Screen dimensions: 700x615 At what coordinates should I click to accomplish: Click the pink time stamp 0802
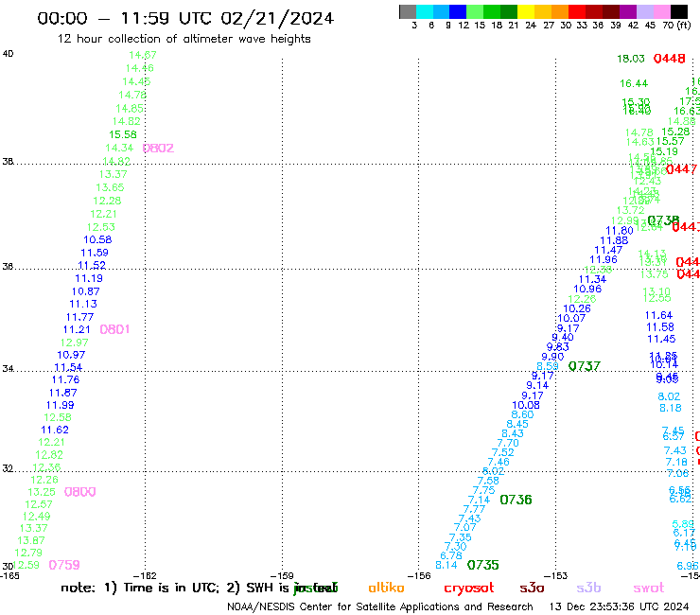click(158, 149)
